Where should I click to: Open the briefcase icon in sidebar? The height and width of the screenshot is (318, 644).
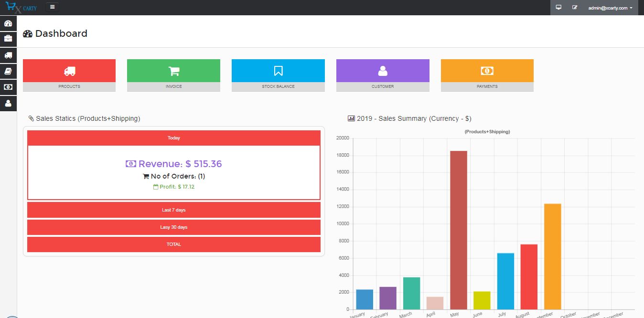click(8, 39)
